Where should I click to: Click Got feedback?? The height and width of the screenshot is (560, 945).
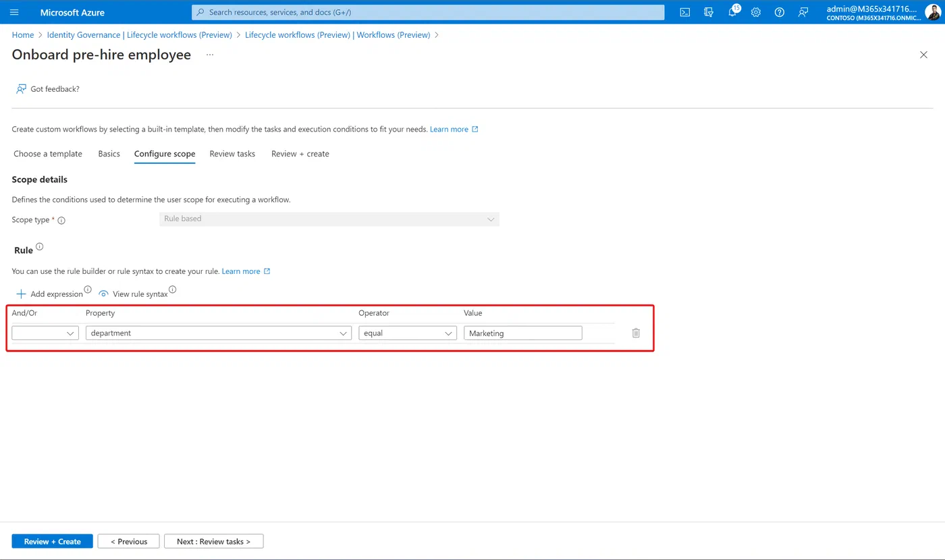click(x=48, y=89)
